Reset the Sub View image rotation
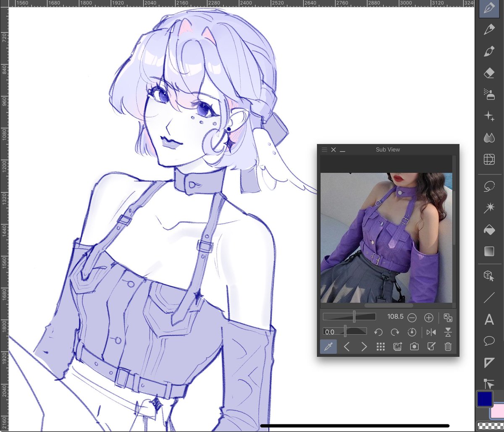 (x=412, y=332)
